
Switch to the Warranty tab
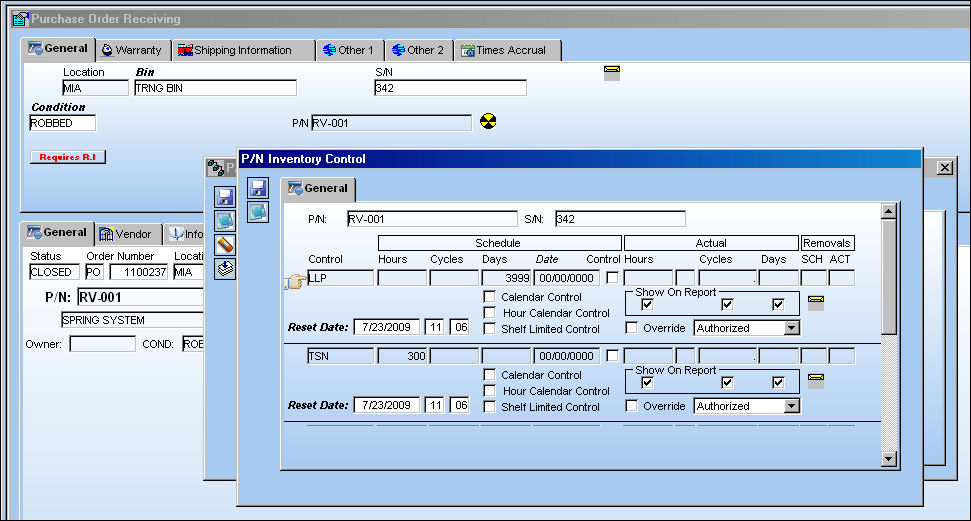pyautogui.click(x=132, y=50)
